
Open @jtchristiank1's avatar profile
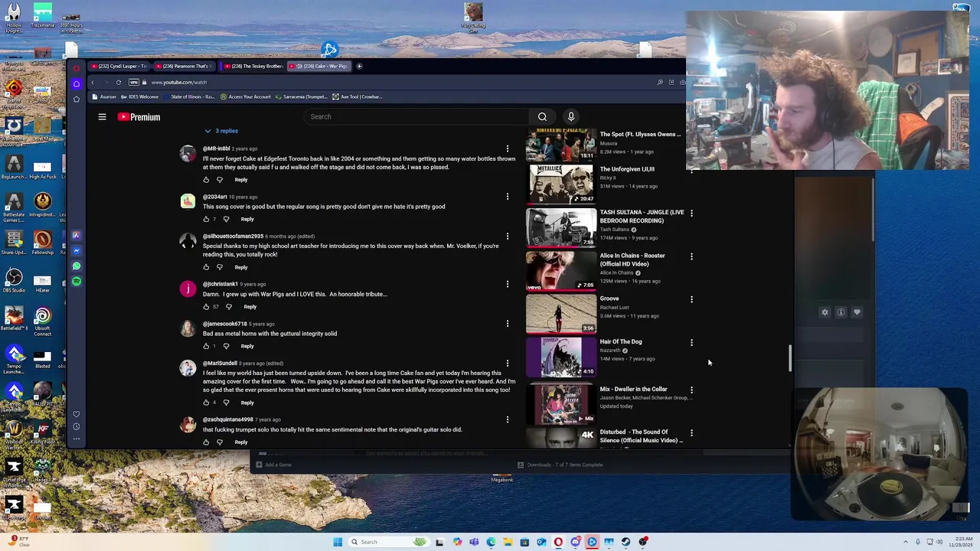point(188,289)
